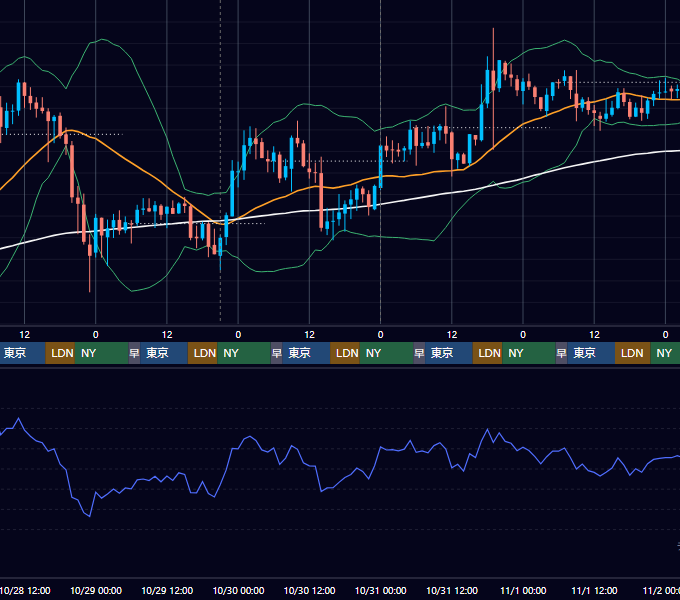
Task: Click the 11/1 00:00 date label
Action: click(523, 590)
